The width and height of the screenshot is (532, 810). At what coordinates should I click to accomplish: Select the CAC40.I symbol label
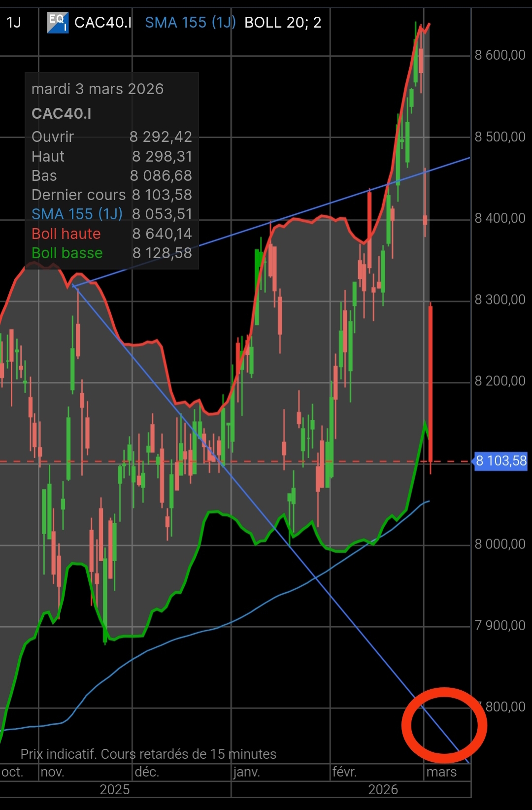tap(103, 23)
